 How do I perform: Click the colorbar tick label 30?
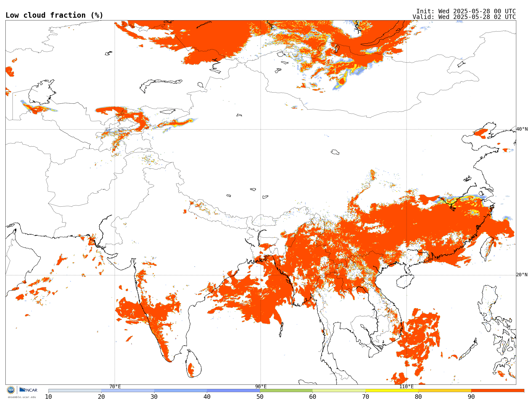tap(154, 397)
